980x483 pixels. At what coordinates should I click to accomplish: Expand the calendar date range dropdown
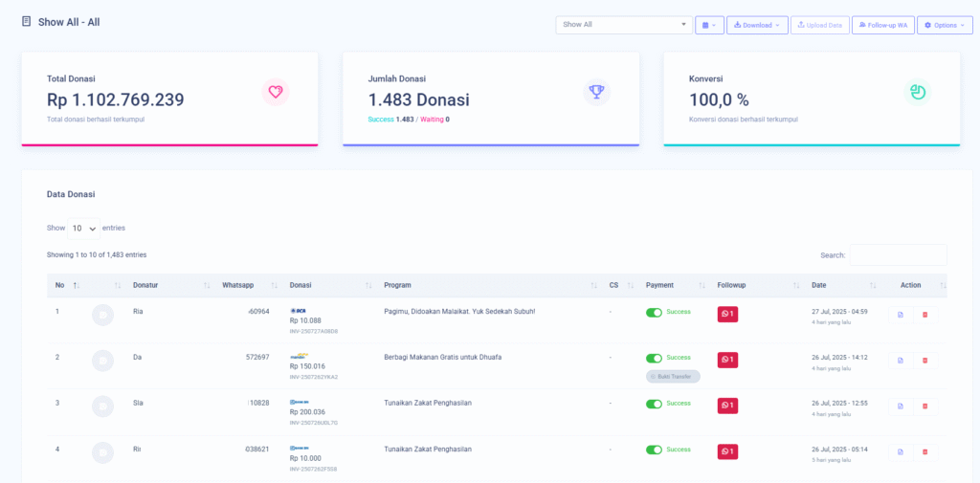click(709, 25)
